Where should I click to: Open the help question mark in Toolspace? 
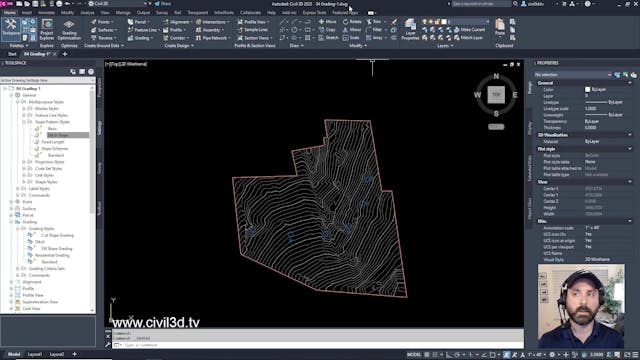point(91,71)
